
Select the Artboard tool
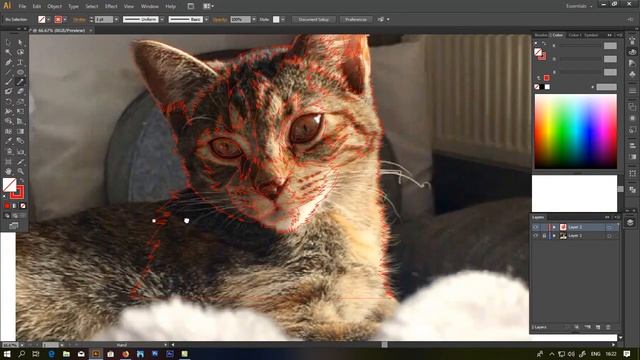8,162
